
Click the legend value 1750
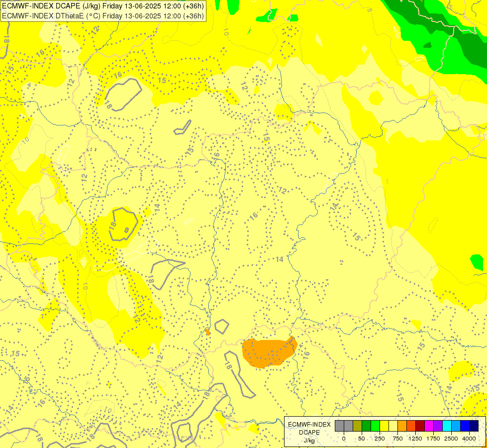click(x=433, y=439)
